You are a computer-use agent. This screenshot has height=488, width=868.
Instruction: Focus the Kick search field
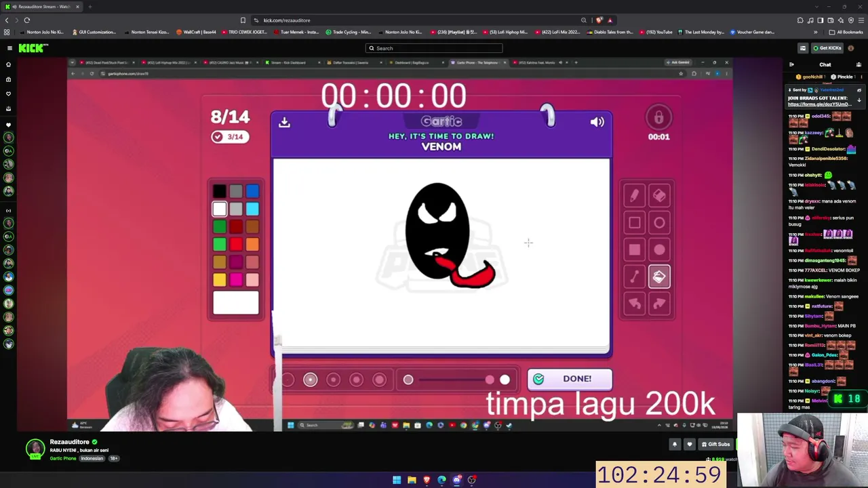coord(434,48)
